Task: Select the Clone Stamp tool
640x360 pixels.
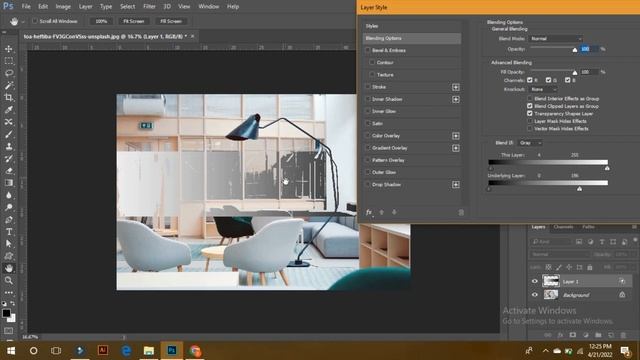Action: pos(9,147)
